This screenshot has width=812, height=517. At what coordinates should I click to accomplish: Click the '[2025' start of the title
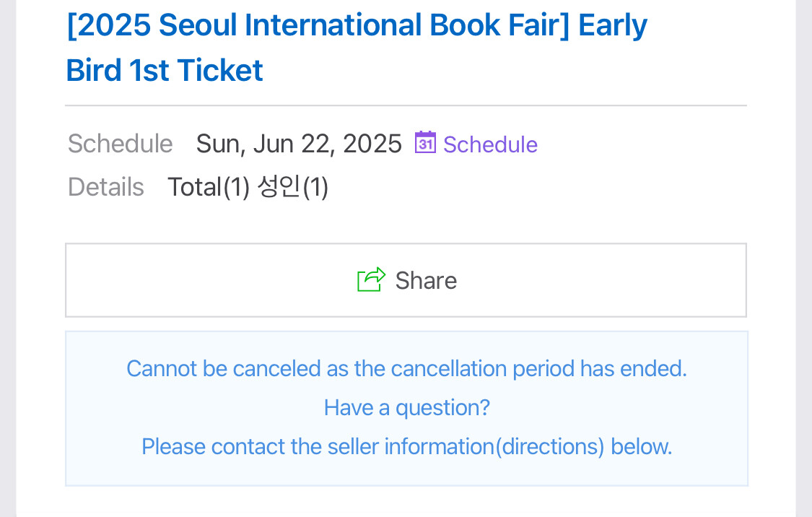108,26
